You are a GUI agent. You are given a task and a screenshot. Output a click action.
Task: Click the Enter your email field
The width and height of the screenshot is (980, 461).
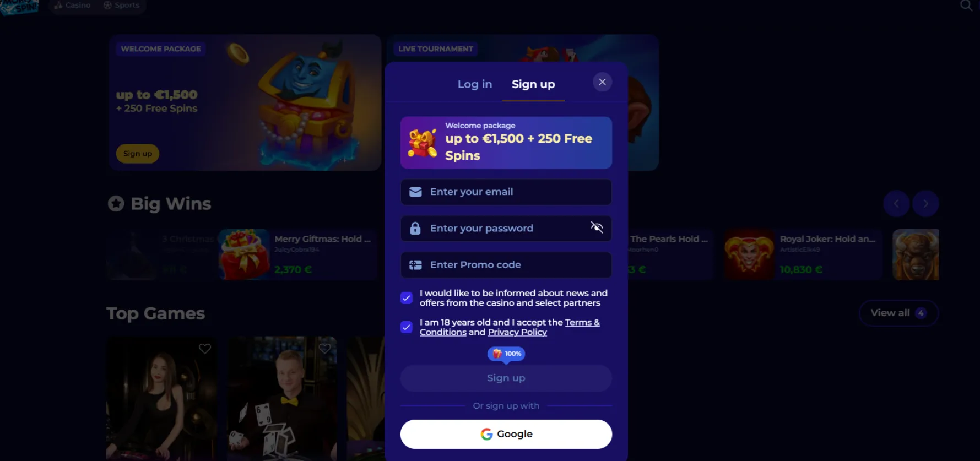506,192
